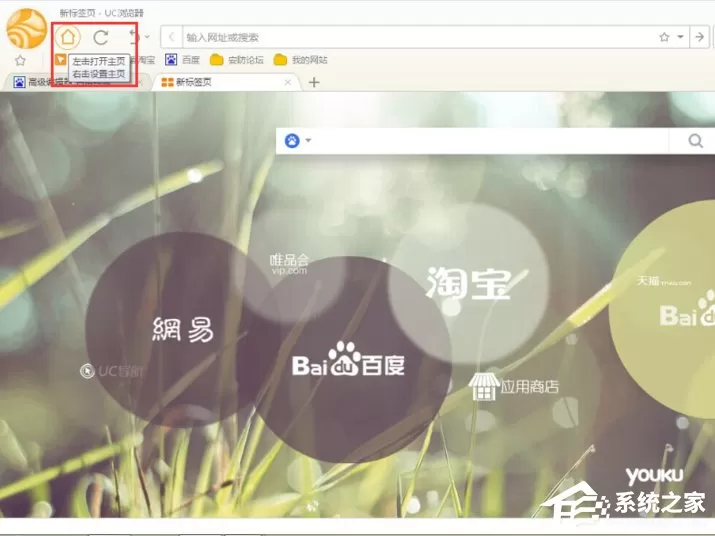Open the address bar history dropdown arrow

pos(680,37)
